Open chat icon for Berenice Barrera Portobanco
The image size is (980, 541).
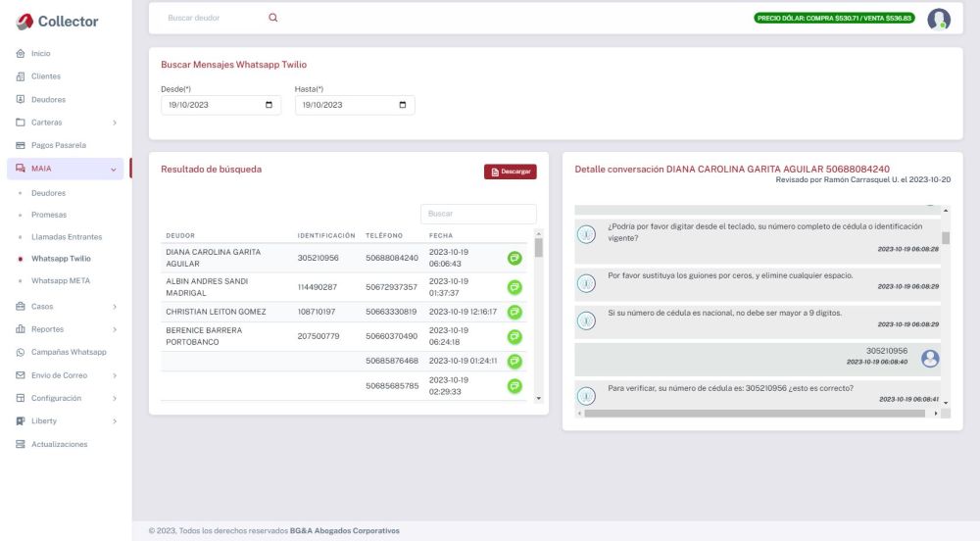tap(514, 336)
